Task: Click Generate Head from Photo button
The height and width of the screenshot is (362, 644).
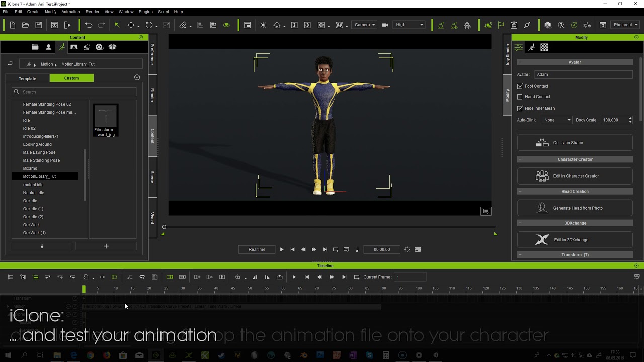Action: (x=575, y=208)
